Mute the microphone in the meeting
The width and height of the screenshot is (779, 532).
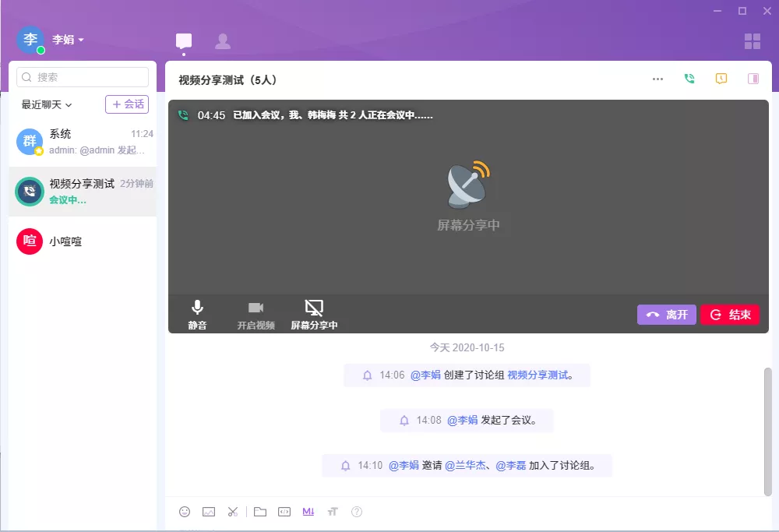click(198, 314)
